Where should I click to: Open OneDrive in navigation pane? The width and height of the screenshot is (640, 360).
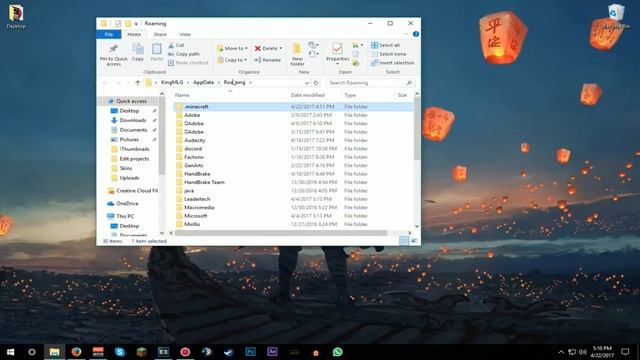click(x=127, y=203)
